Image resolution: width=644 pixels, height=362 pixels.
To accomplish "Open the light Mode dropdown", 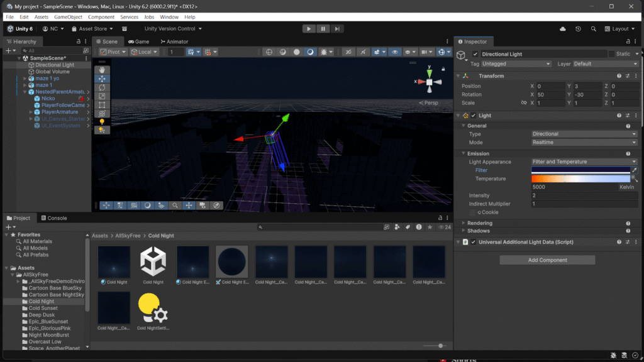I will (x=584, y=143).
